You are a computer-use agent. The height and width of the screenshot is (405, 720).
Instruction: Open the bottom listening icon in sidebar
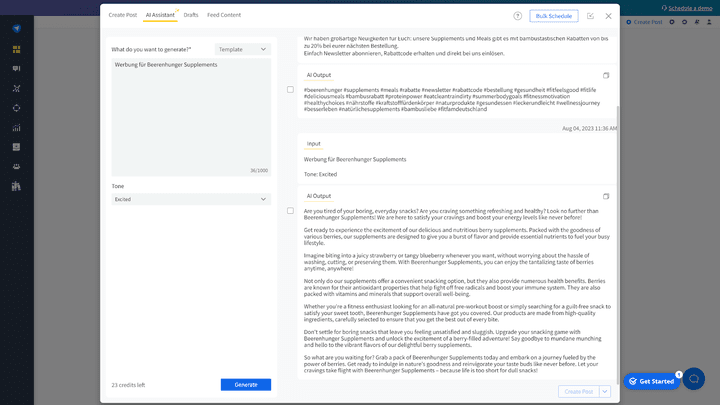click(x=17, y=186)
